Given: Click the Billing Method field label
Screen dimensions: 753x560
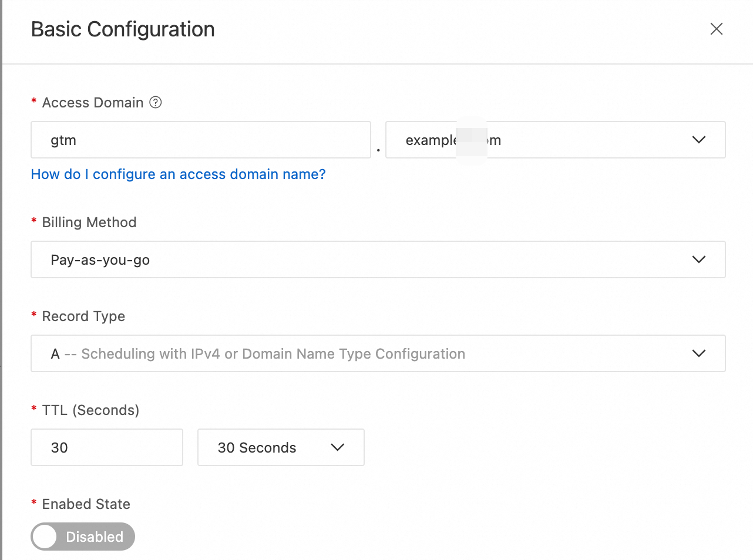Looking at the screenshot, I should (x=89, y=222).
